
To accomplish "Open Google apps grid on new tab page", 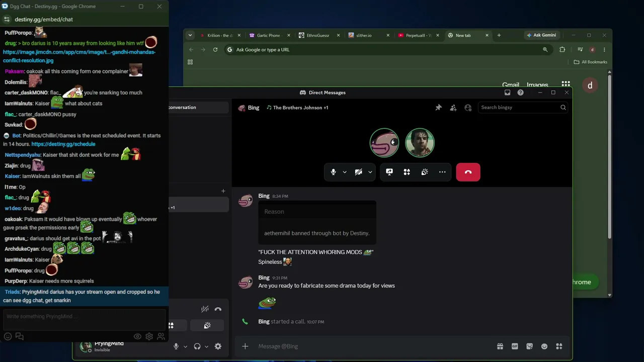I will (x=566, y=84).
